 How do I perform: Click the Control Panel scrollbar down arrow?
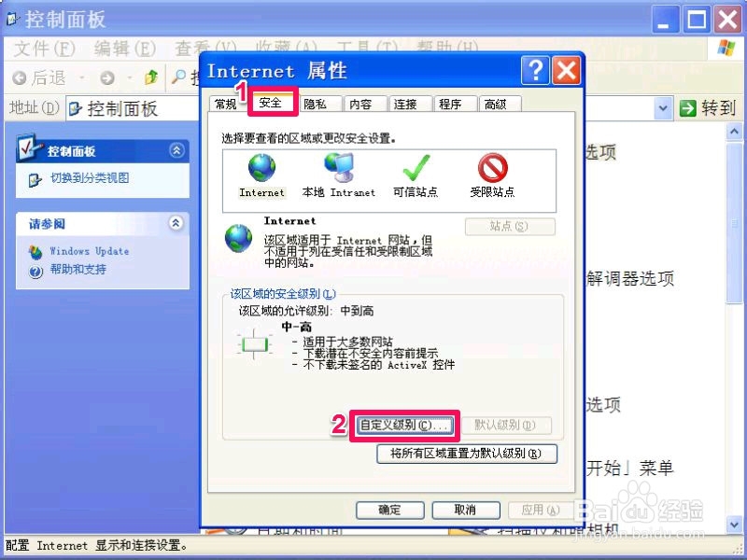click(734, 525)
